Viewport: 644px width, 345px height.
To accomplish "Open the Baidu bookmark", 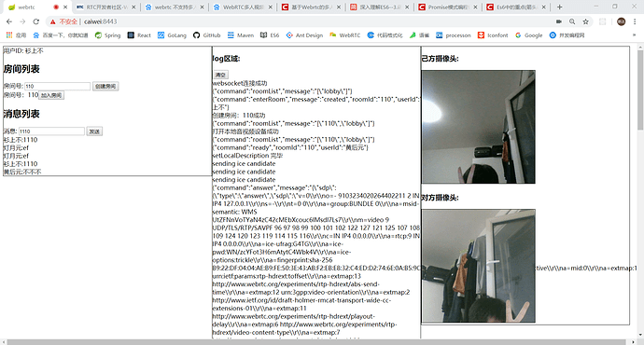I will (61, 35).
